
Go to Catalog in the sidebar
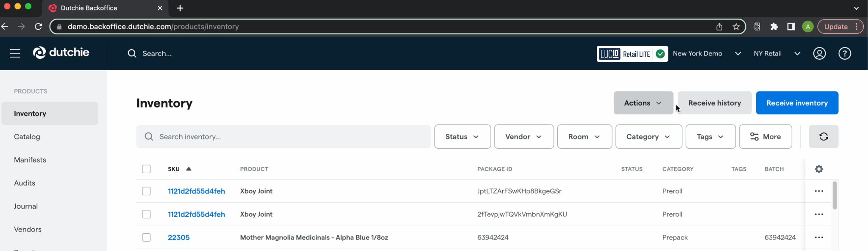click(27, 137)
